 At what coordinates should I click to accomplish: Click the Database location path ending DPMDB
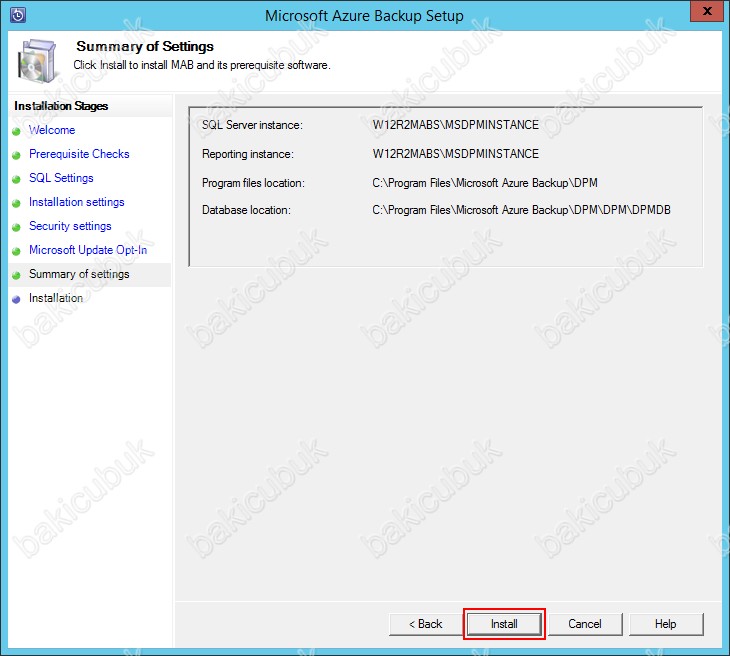[x=521, y=210]
